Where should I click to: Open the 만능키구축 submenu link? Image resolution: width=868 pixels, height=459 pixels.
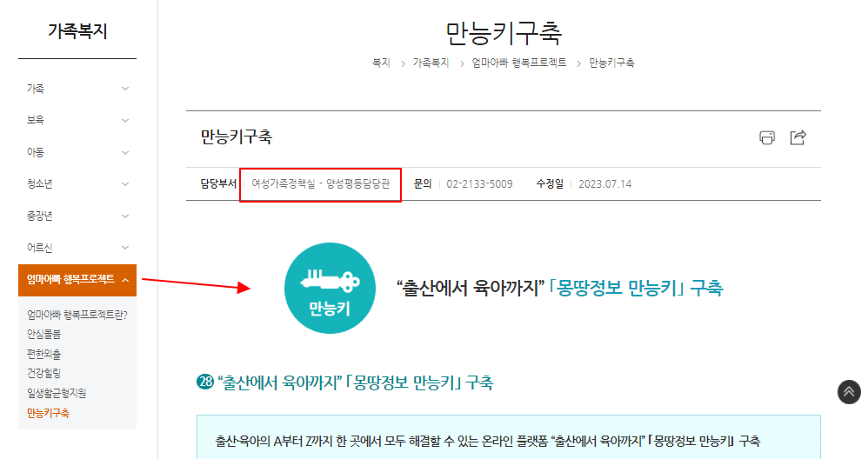click(48, 413)
